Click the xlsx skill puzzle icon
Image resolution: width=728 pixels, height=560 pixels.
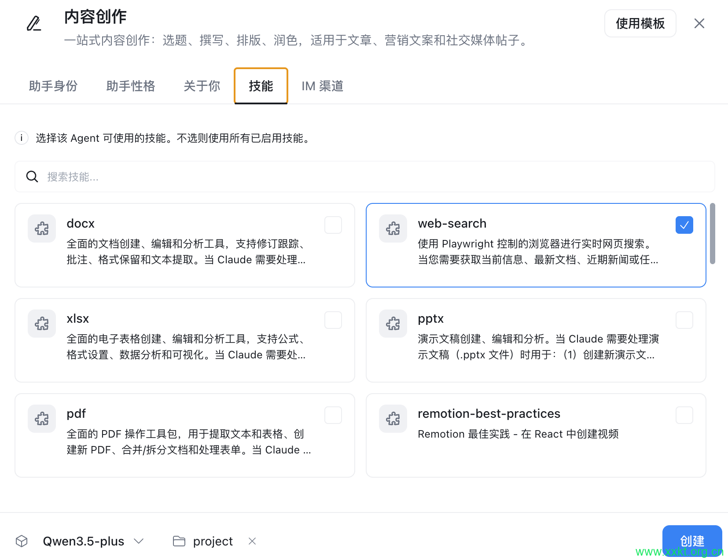coord(42,324)
